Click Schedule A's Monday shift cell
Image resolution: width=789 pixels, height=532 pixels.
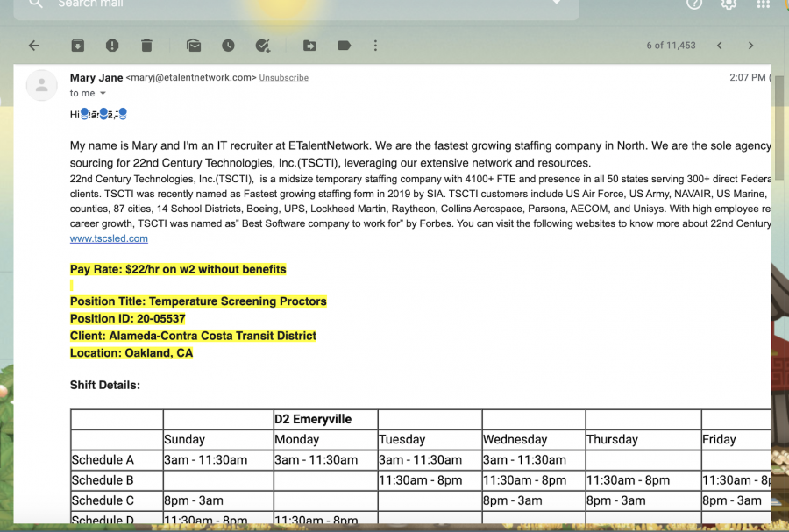click(x=325, y=460)
